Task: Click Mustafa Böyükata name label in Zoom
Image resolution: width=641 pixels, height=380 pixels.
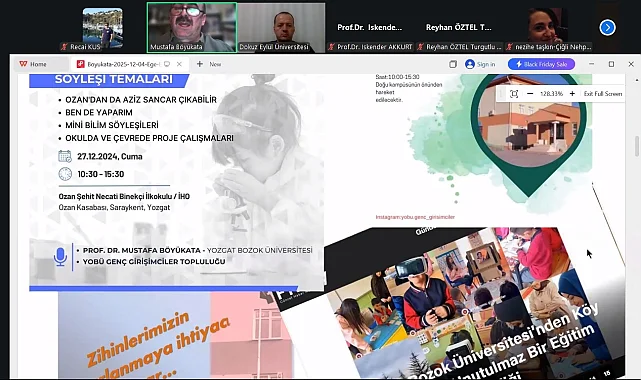Action: click(x=176, y=47)
